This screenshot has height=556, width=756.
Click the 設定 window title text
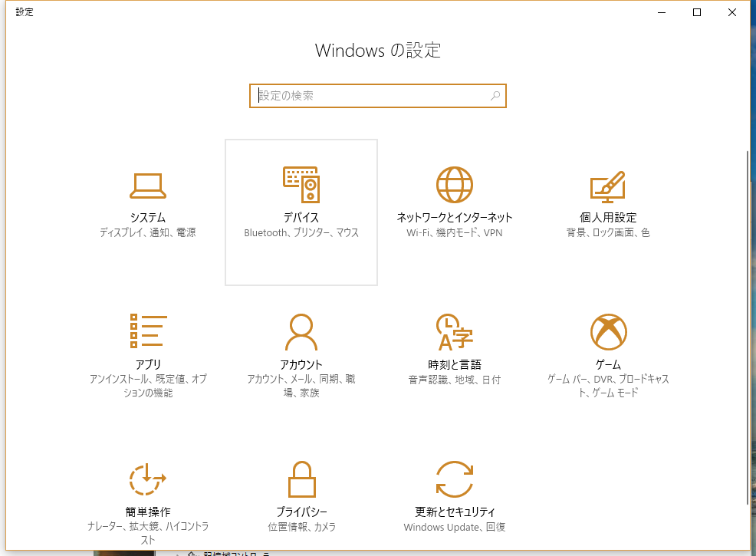point(25,12)
